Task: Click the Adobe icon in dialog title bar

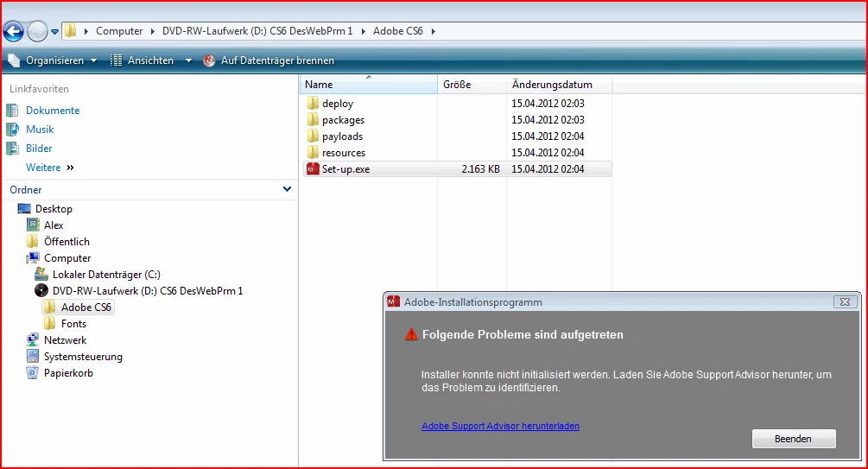Action: pyautogui.click(x=394, y=301)
